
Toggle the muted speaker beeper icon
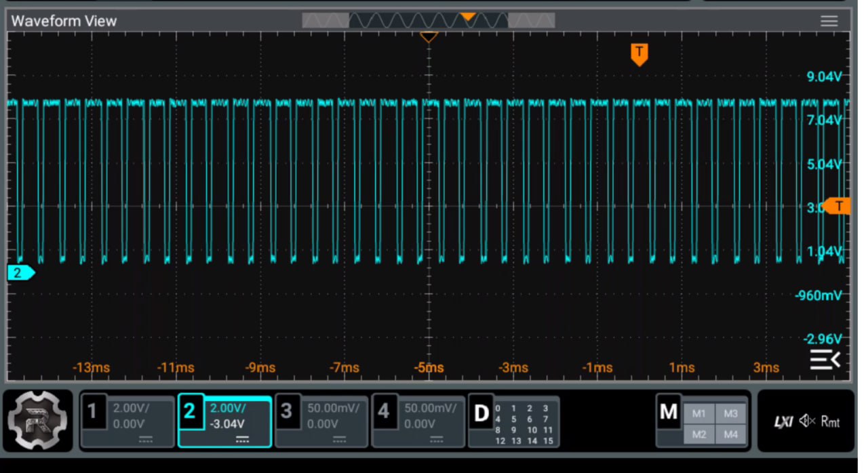point(807,421)
